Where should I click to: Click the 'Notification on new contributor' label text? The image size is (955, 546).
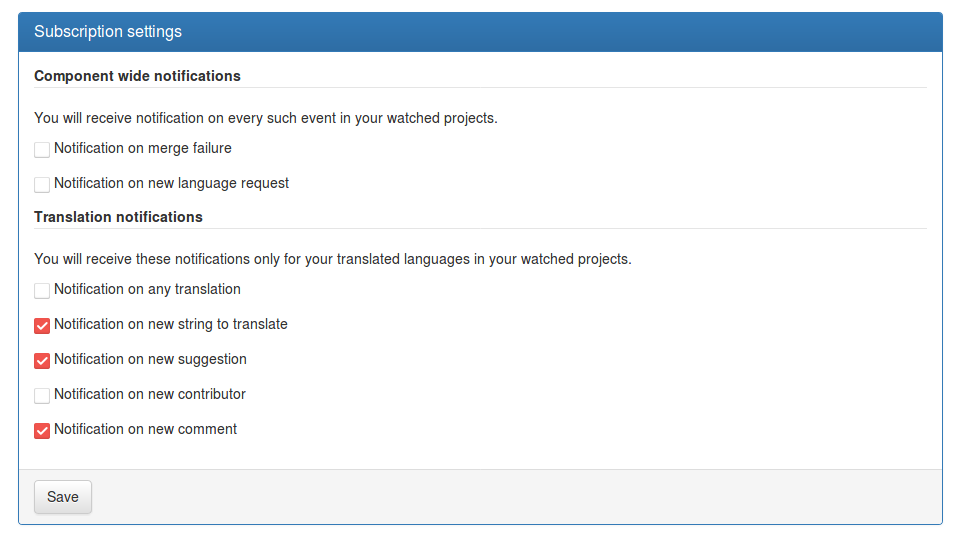click(x=150, y=394)
